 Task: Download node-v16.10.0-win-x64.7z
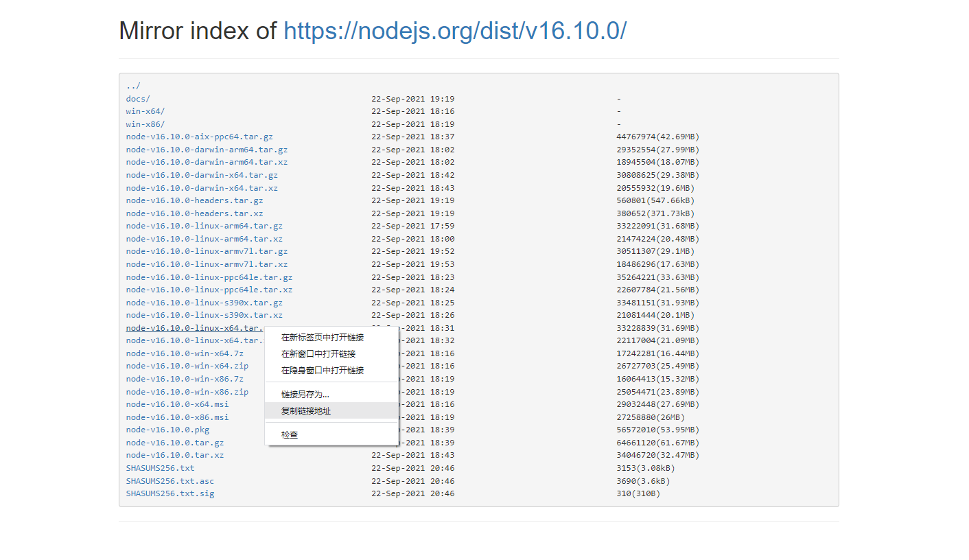185,353
